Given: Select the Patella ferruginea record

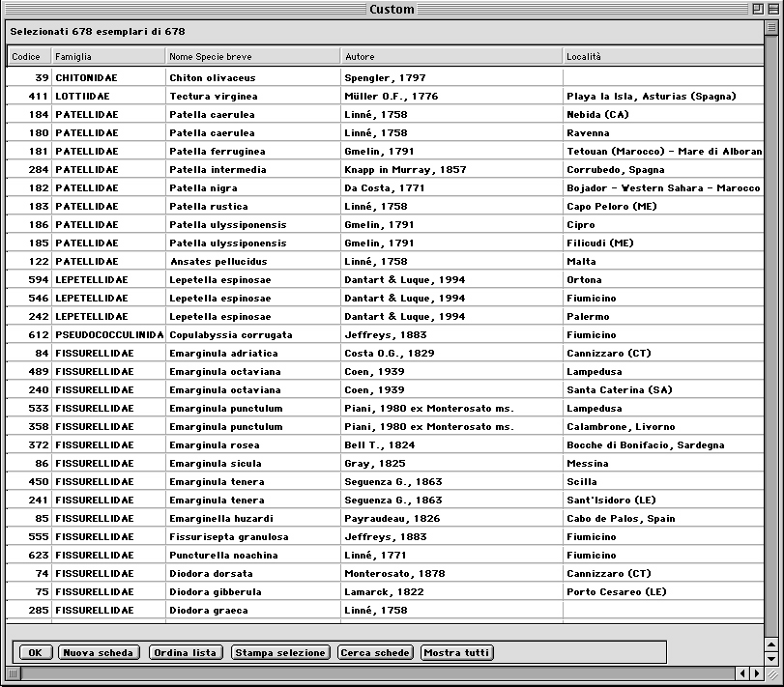Looking at the screenshot, I should click(x=215, y=152).
